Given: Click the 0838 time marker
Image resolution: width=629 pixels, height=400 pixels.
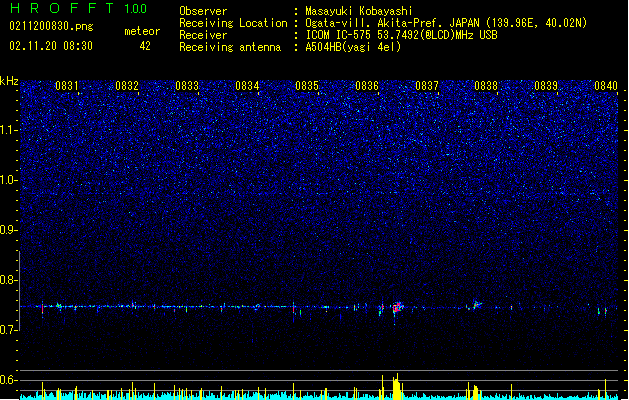Looking at the screenshot, I should [486, 86].
